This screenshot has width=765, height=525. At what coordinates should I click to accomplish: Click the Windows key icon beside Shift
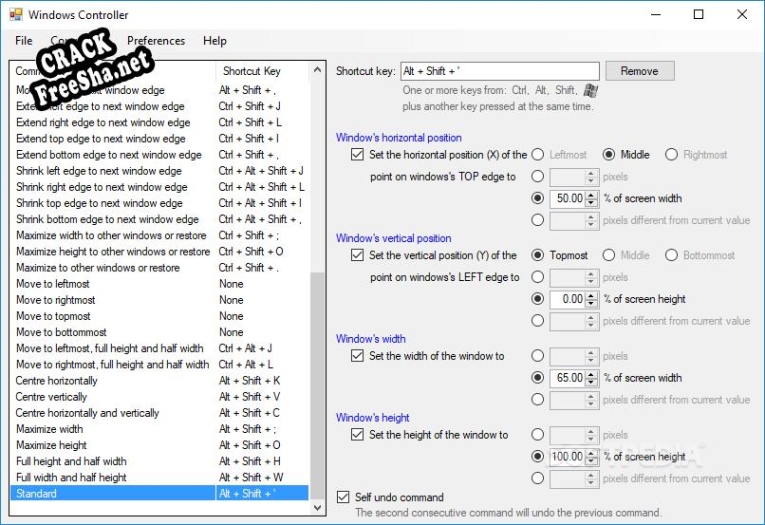pyautogui.click(x=591, y=90)
